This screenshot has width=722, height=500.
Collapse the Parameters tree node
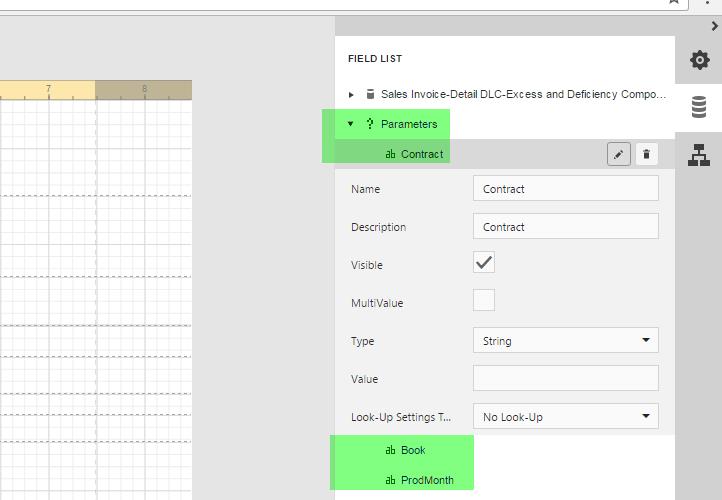(x=351, y=124)
